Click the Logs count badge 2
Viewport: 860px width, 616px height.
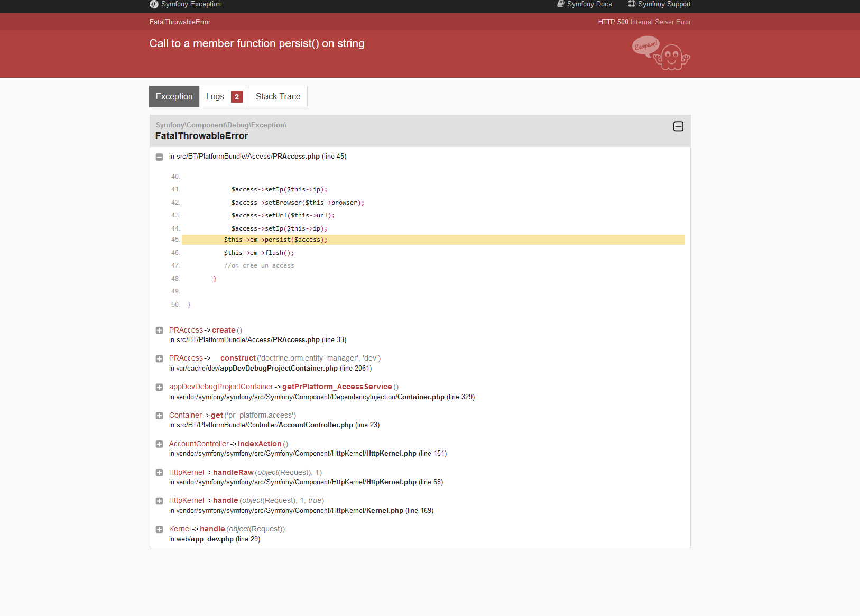[x=237, y=97]
